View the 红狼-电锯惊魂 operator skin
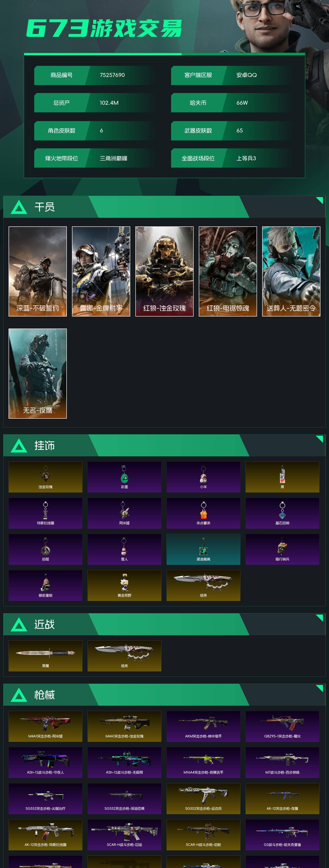The width and height of the screenshot is (329, 868). point(228,271)
